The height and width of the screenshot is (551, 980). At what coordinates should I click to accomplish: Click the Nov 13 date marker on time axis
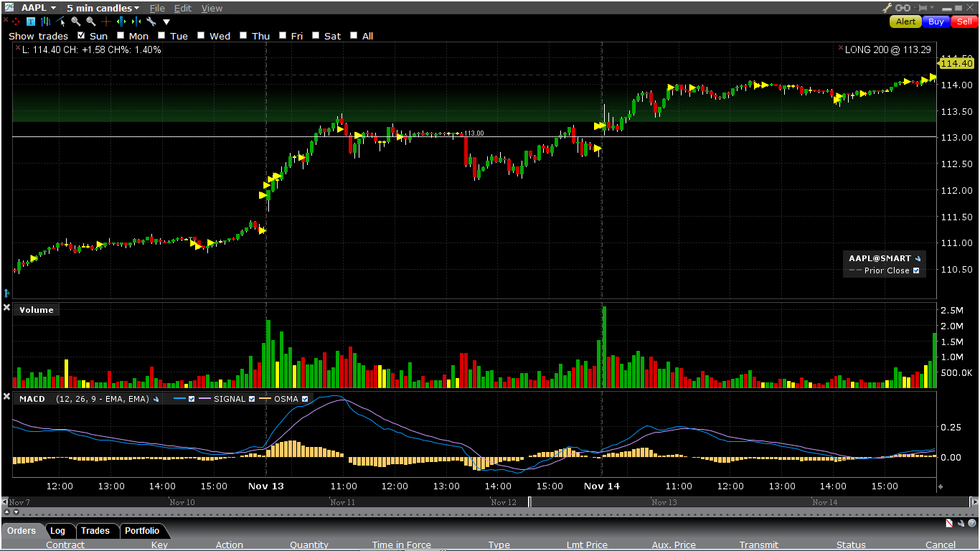pyautogui.click(x=266, y=486)
